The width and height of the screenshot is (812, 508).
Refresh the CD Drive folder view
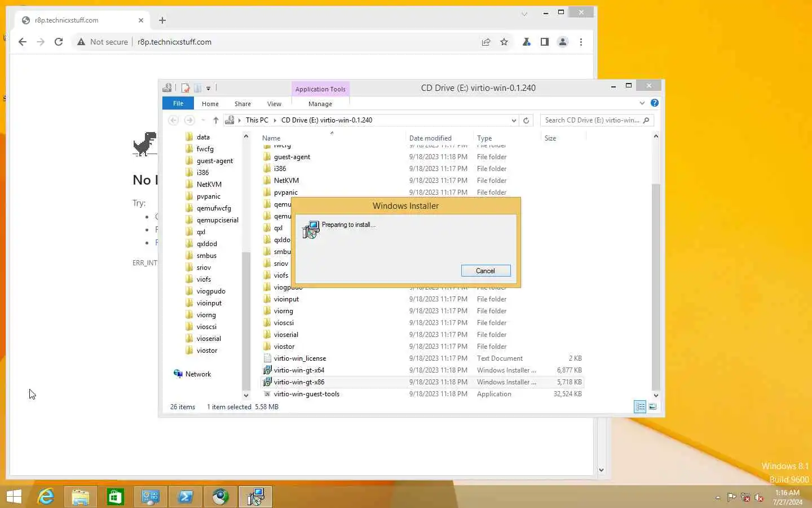526,120
